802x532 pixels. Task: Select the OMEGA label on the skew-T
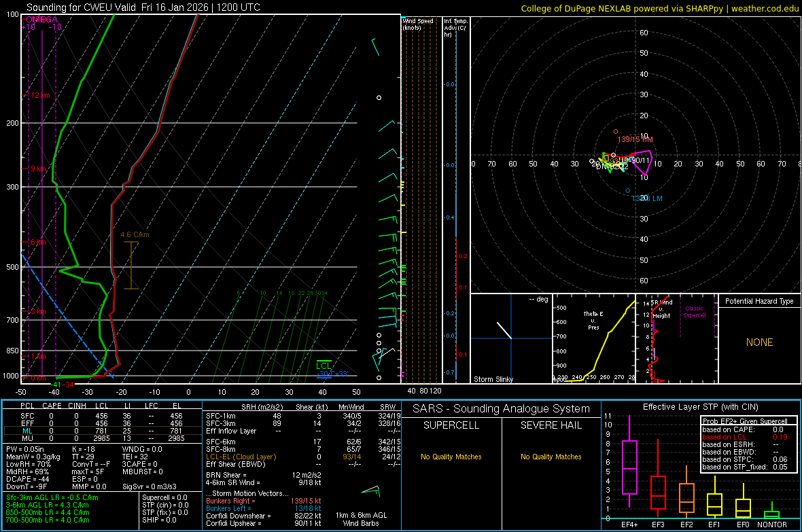[42, 20]
